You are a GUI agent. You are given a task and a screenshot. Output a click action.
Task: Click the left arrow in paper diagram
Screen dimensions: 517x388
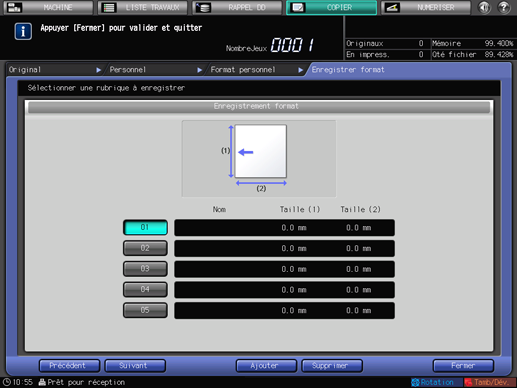[246, 152]
